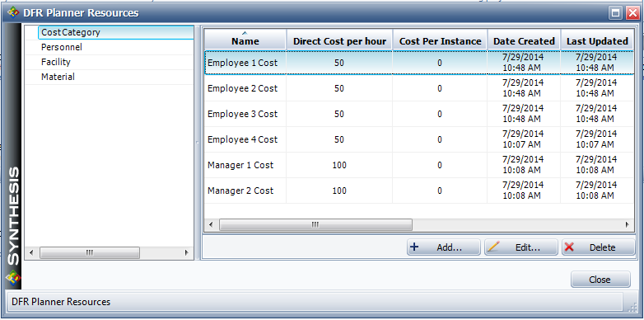Click Manager 1 Cost last updated cell
Screen dimensions: 644x320
[596, 165]
